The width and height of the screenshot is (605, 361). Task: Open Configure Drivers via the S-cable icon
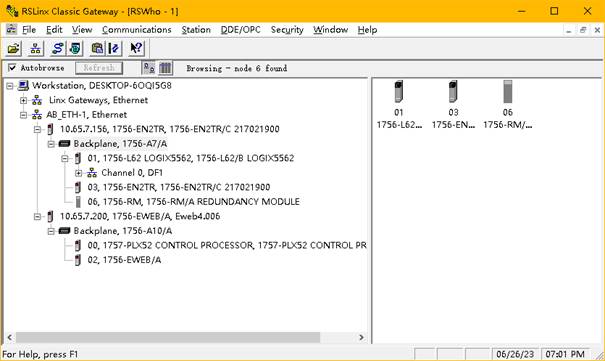[57, 49]
